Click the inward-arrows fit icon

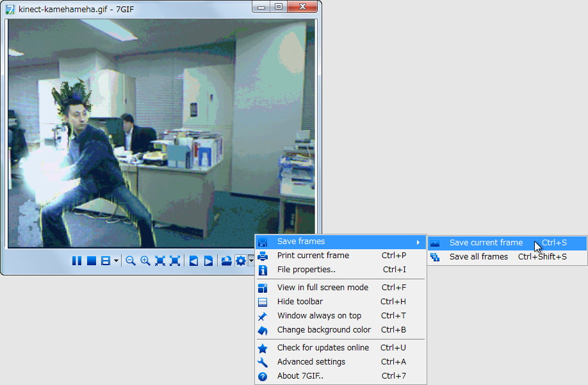pyautogui.click(x=159, y=261)
